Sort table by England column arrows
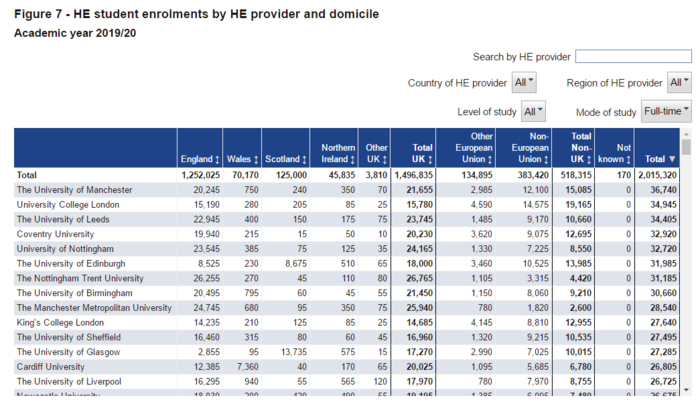Viewport: 700px width, 402px height. pyautogui.click(x=217, y=160)
